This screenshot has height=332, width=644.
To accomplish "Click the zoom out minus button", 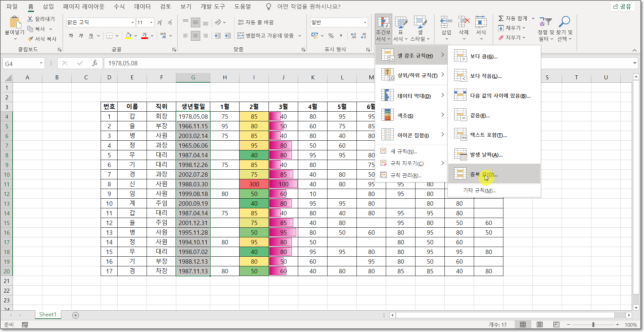I will pos(569,325).
